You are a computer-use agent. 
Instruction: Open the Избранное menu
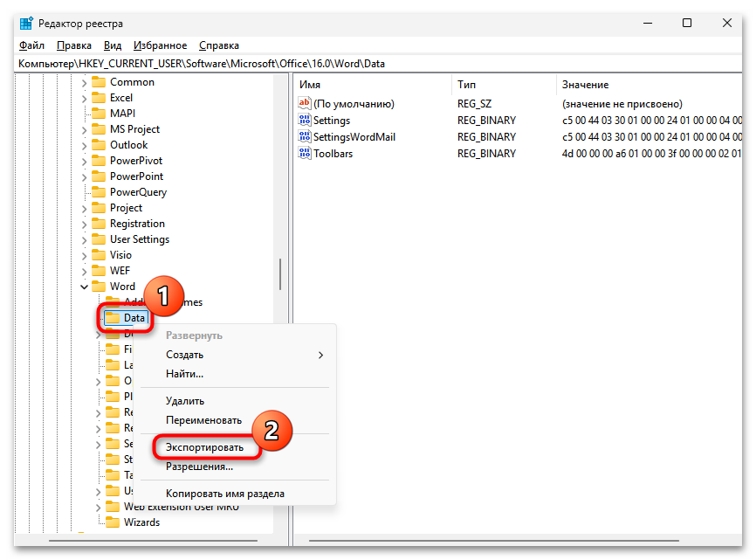click(x=161, y=45)
